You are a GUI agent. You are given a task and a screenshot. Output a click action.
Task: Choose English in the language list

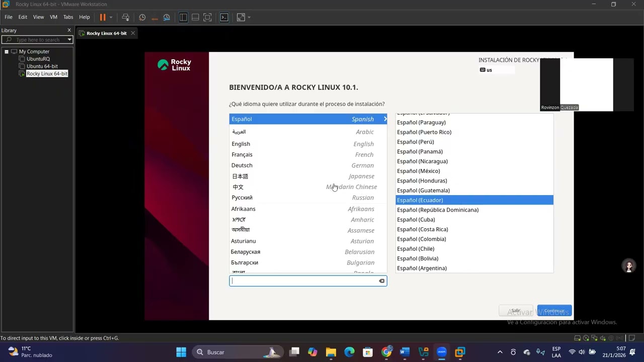[308, 144]
